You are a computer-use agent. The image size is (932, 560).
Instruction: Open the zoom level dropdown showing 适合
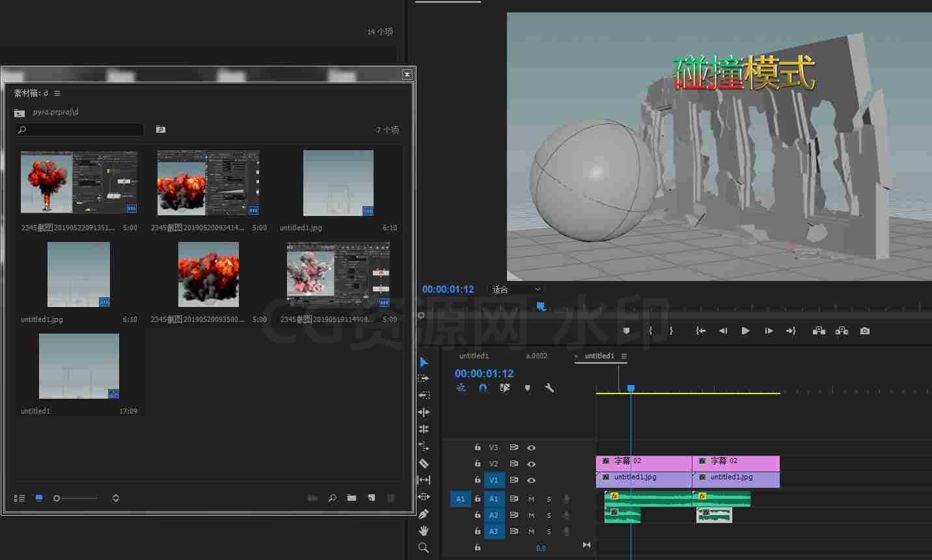(x=516, y=289)
